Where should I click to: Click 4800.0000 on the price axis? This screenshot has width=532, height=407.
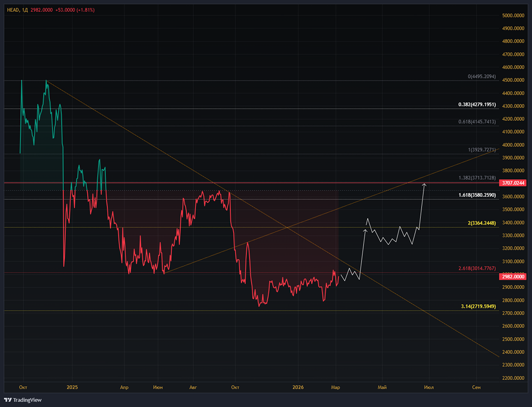(513, 41)
